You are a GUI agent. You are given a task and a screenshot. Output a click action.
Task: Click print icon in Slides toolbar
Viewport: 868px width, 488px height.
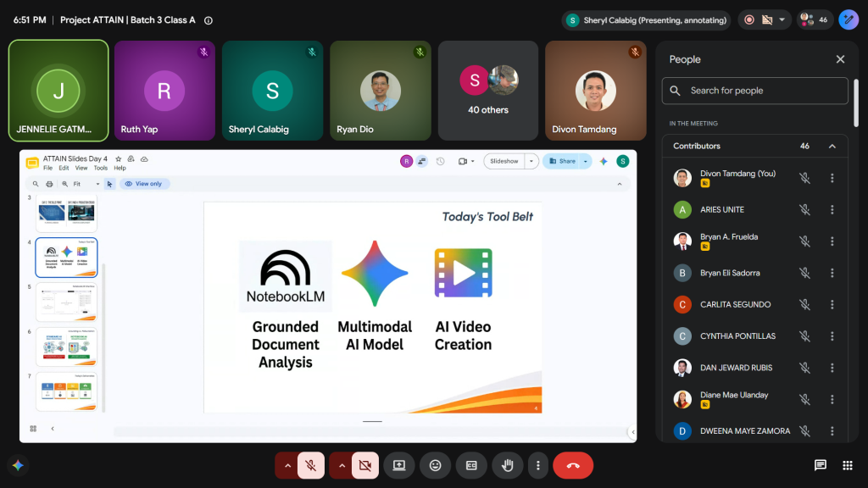pyautogui.click(x=49, y=184)
